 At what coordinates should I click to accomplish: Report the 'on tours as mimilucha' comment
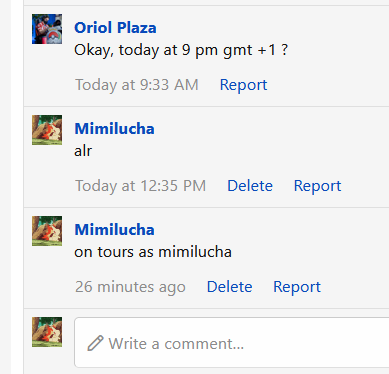coord(297,287)
